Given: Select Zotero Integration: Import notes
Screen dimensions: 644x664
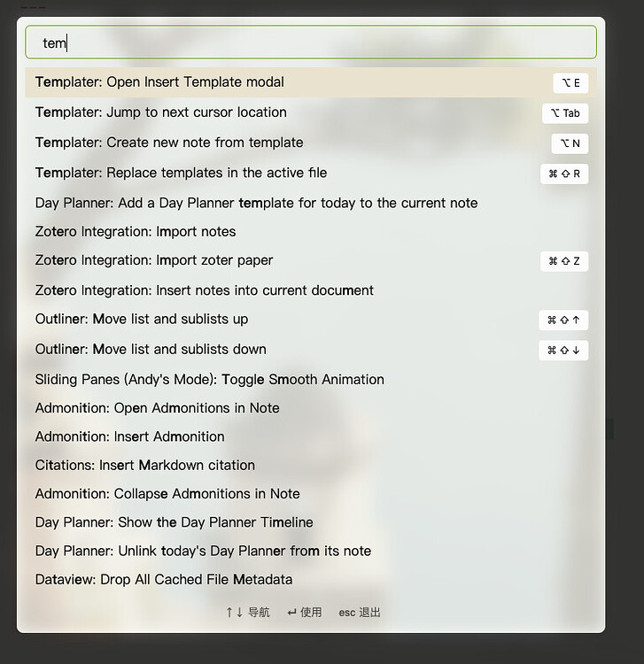Looking at the screenshot, I should tap(136, 232).
